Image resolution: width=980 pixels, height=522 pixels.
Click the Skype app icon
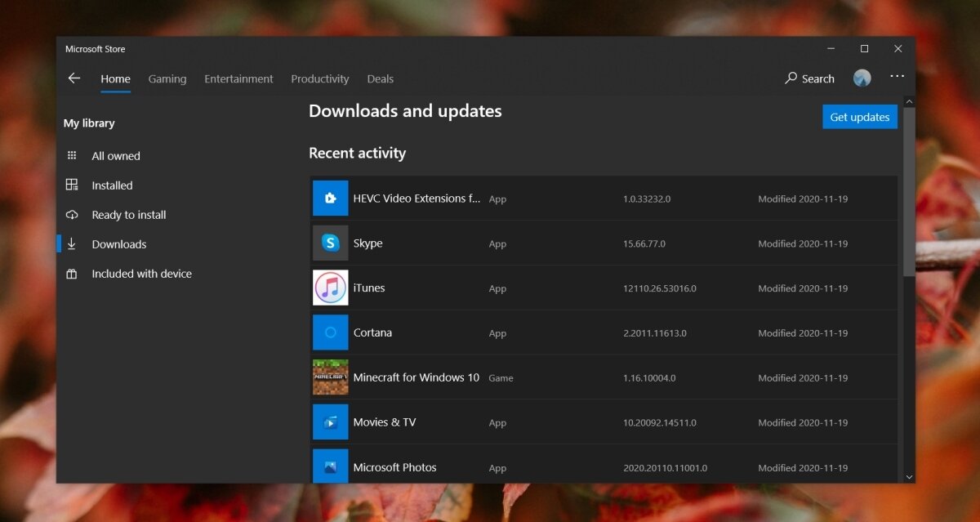(330, 243)
